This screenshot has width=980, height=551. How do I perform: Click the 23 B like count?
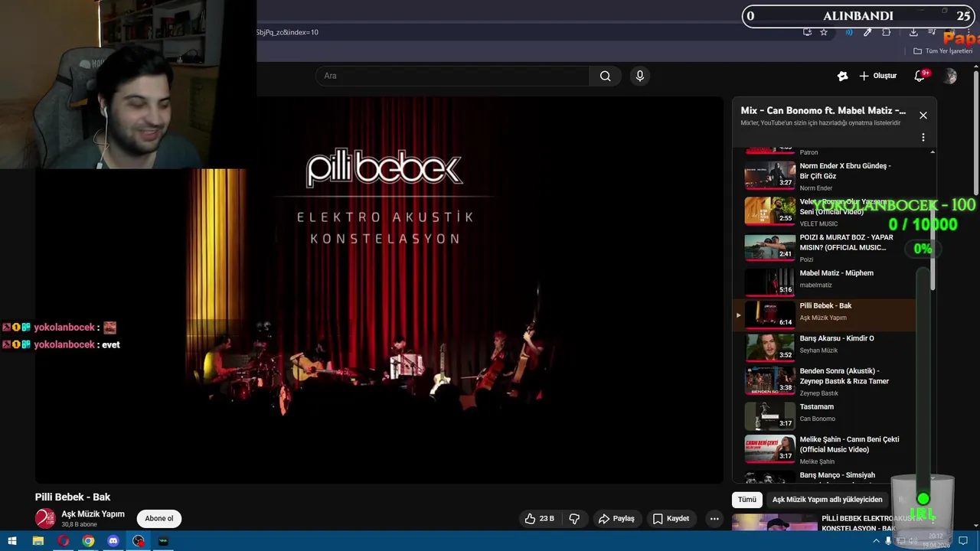coord(547,518)
